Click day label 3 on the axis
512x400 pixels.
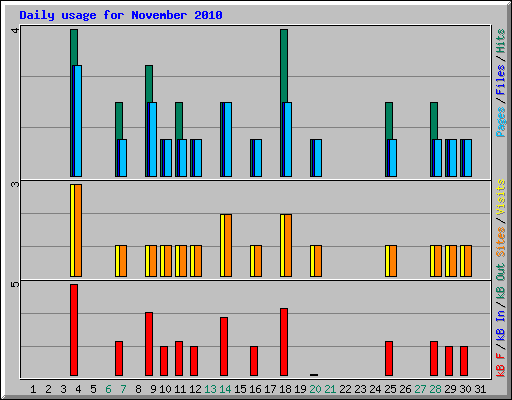pos(63,389)
